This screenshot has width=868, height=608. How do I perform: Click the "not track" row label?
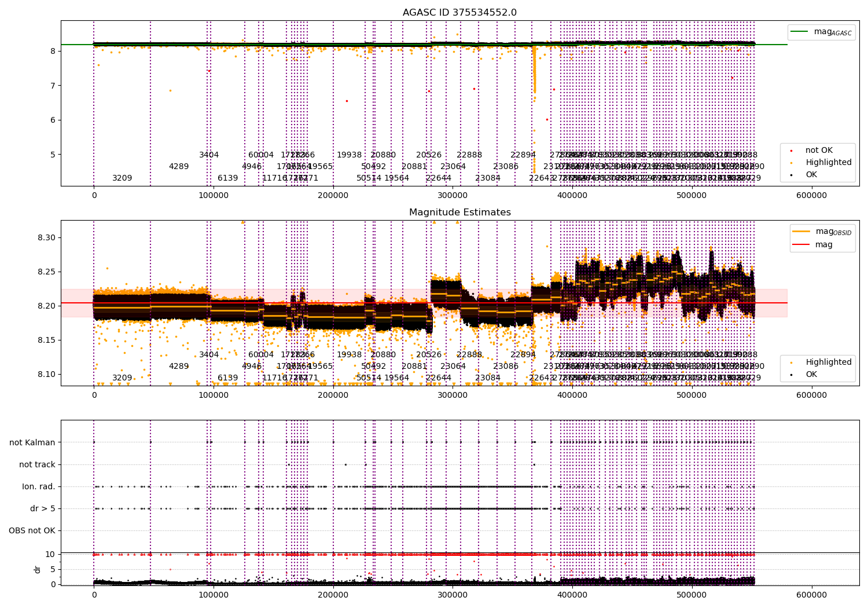37,465
